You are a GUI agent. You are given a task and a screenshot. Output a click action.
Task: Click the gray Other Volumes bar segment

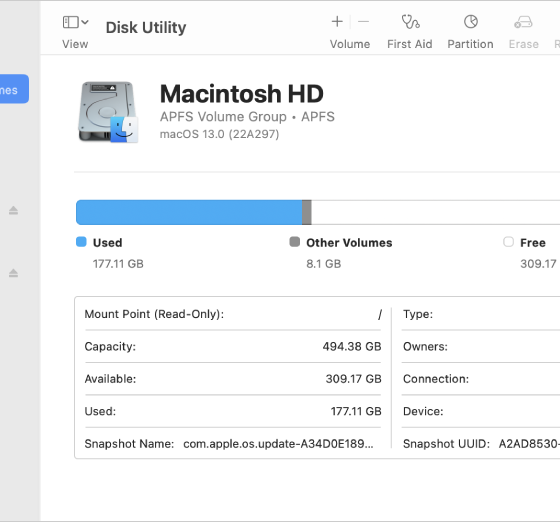click(307, 213)
